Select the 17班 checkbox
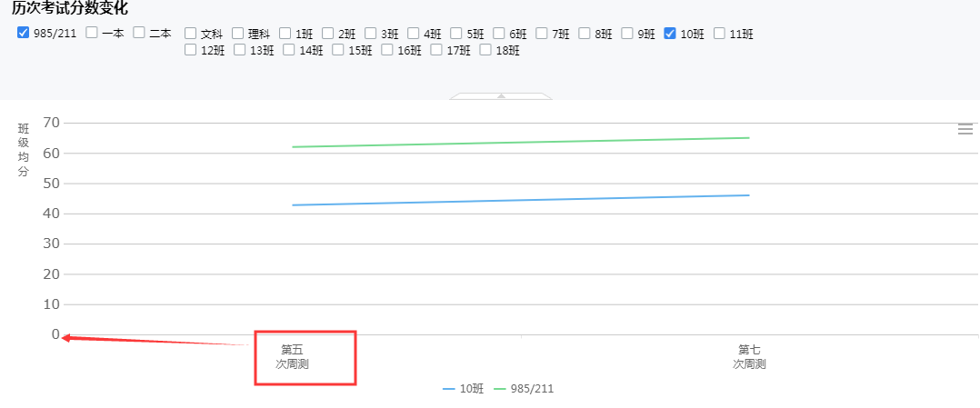Screen dimensions: 980x408 pyautogui.click(x=436, y=50)
